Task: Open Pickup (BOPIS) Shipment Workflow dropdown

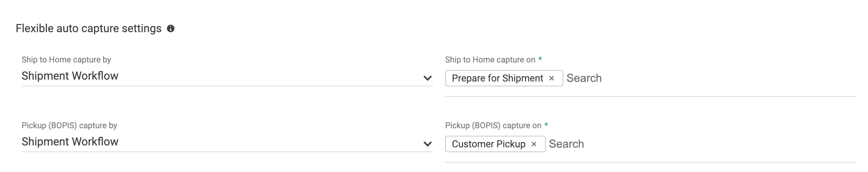Action: [224, 142]
